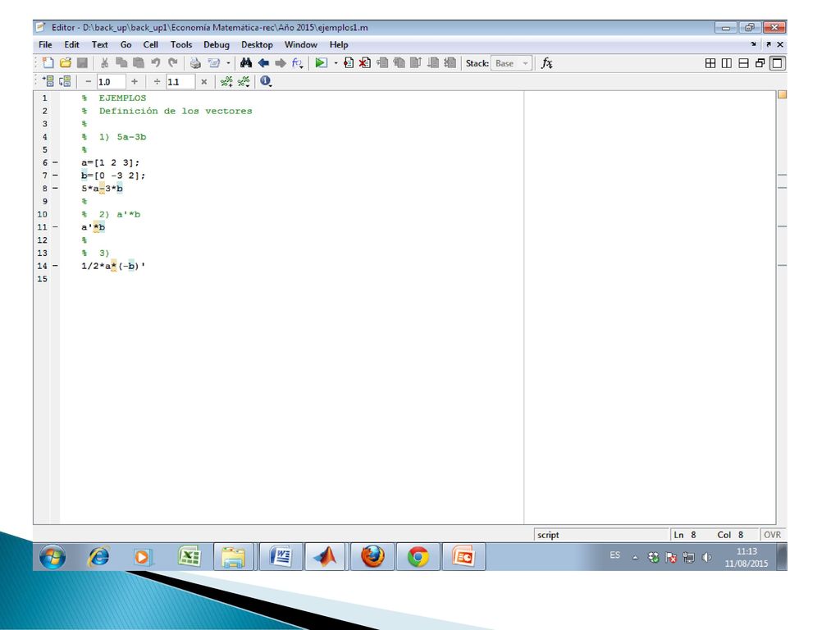Toggle the breakpoint dash on line 14
Image resolution: width=840 pixels, height=630 pixels.
[x=55, y=266]
